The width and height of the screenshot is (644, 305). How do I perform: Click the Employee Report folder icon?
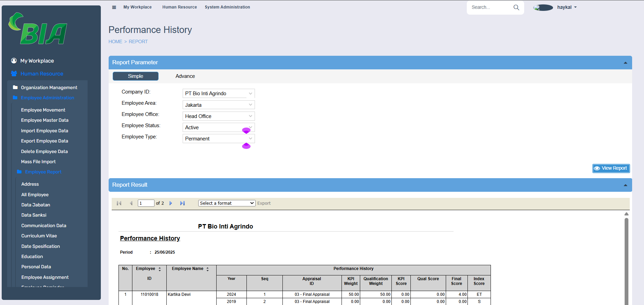tap(19, 172)
